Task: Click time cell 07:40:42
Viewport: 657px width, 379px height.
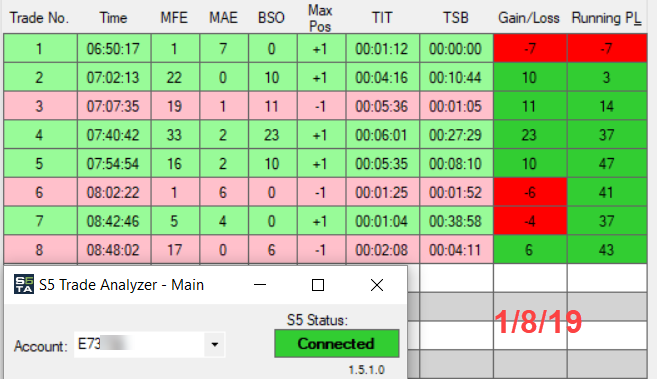Action: click(x=114, y=135)
